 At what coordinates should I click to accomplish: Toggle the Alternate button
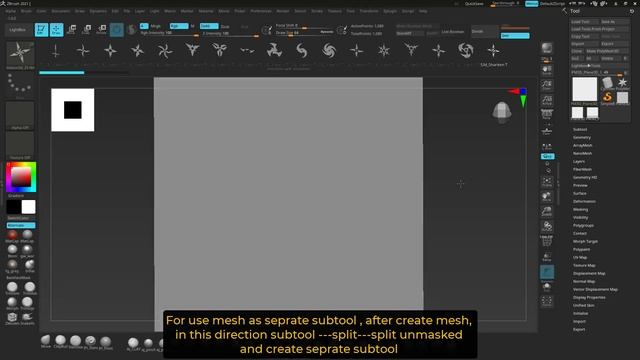click(21, 225)
